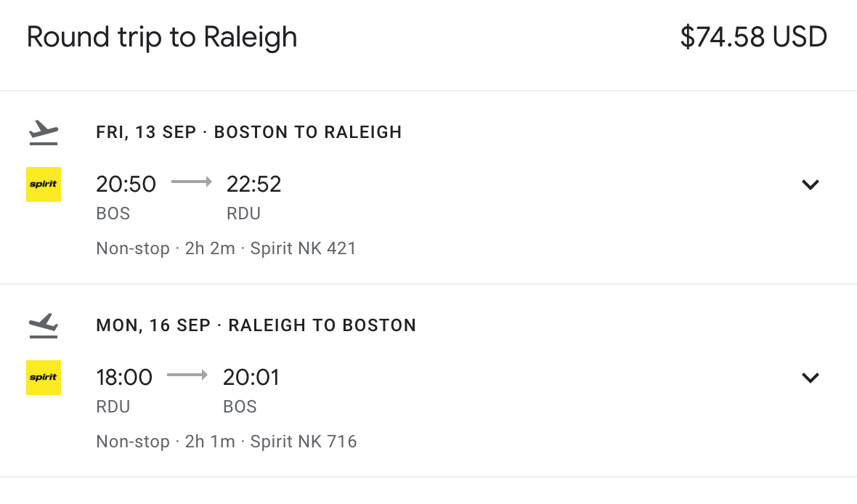Click the Spirit logo on the outbound flight
Image resolution: width=857 pixels, height=504 pixels.
pos(44,184)
